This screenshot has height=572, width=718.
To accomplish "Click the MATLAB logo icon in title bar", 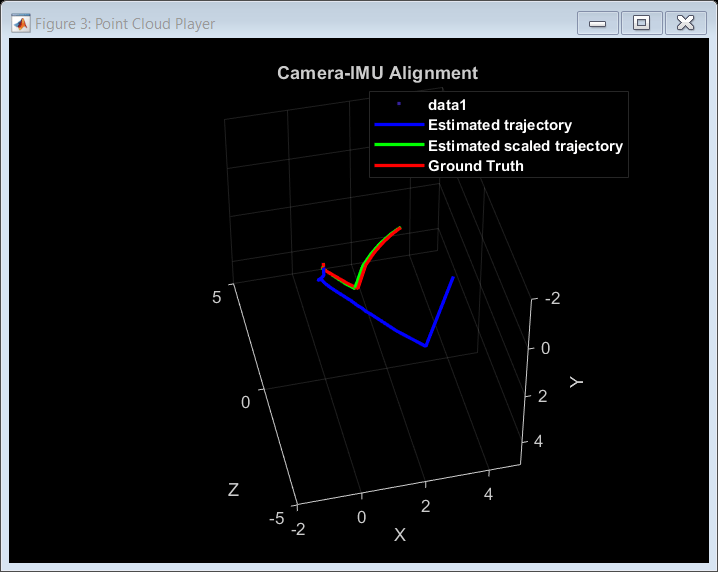I will tap(21, 23).
